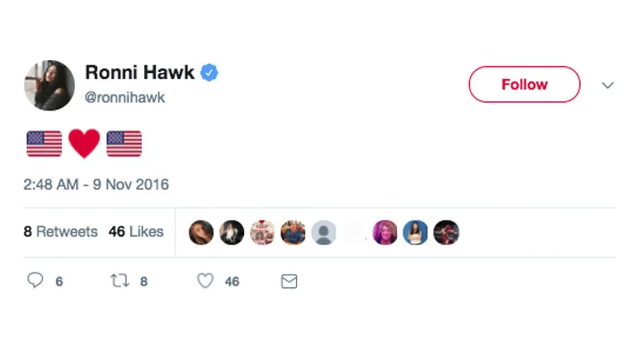Reply to Ronni Hawk's tweet
Screen dimensions: 644x348
[x=36, y=281]
